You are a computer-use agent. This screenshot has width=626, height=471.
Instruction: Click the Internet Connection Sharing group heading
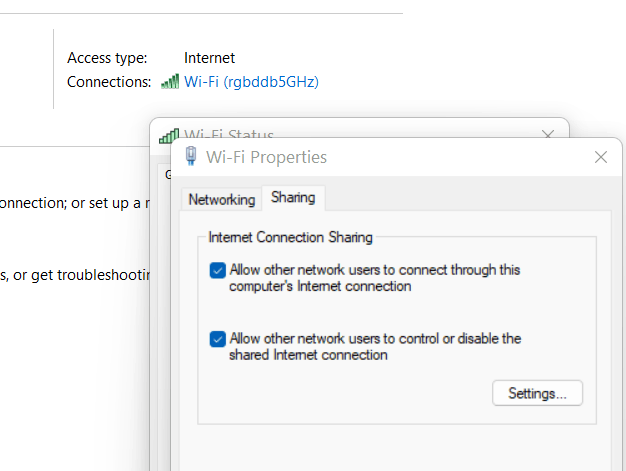pyautogui.click(x=290, y=237)
